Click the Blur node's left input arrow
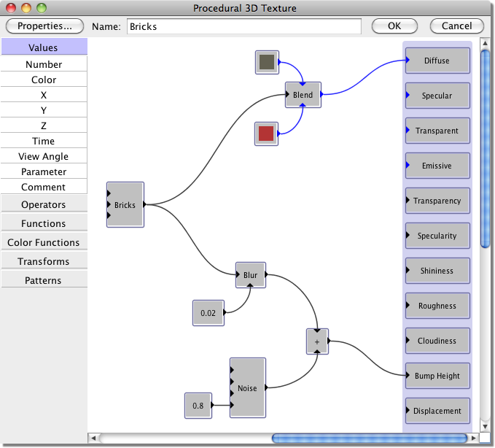The width and height of the screenshot is (495, 448). click(x=238, y=274)
